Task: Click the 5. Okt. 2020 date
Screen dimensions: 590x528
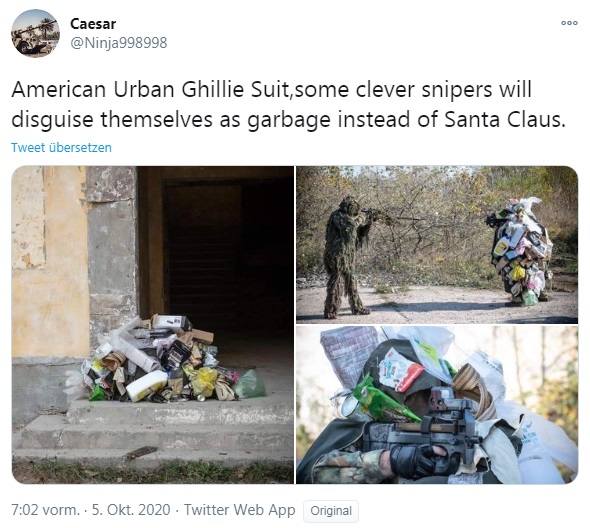Action: tap(131, 510)
